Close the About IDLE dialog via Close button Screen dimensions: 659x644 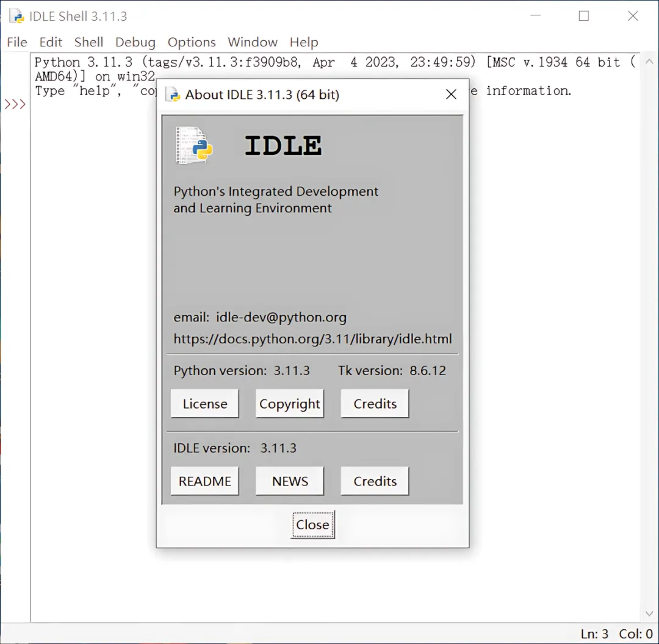[312, 524]
